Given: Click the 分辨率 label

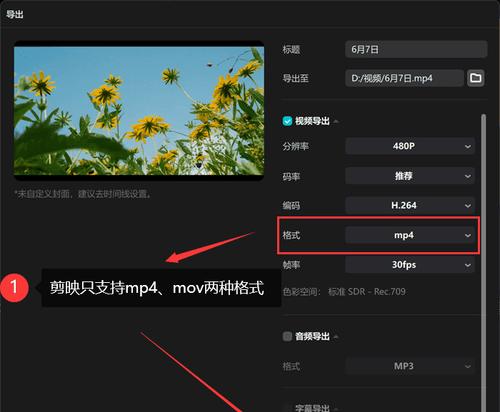Looking at the screenshot, I should click(x=295, y=146).
